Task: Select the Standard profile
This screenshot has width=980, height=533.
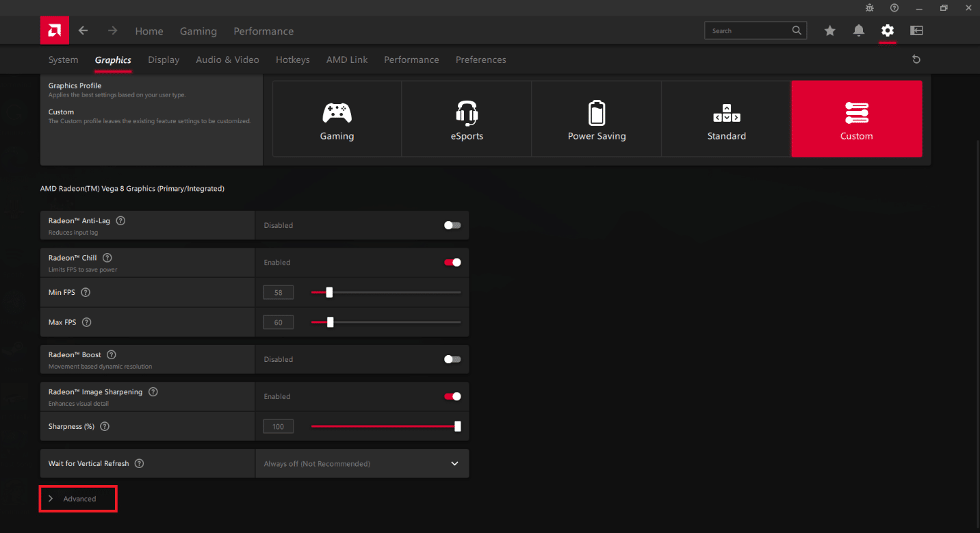Action: (727, 119)
